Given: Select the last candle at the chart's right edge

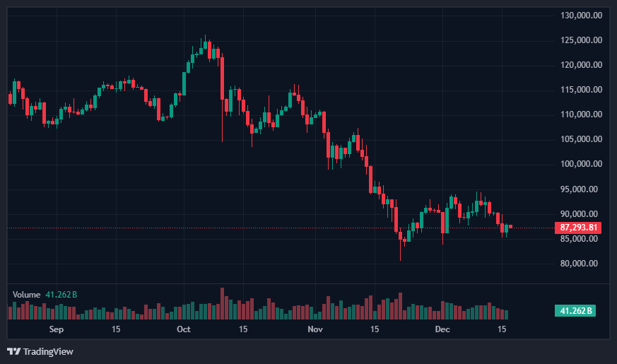Looking at the screenshot, I should [510, 227].
